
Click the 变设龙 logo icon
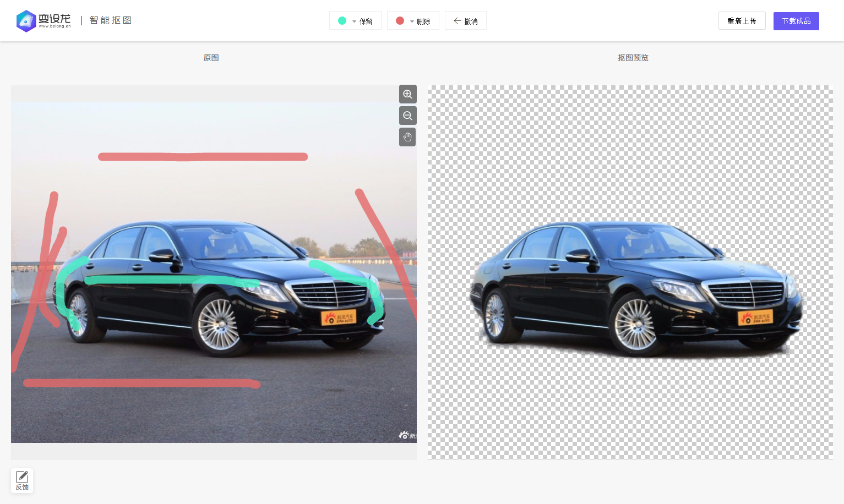26,21
